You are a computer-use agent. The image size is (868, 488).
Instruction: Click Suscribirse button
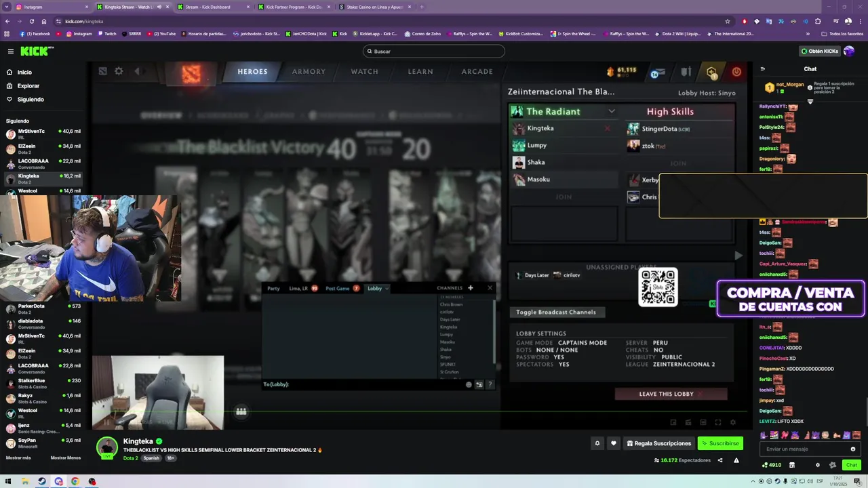click(x=720, y=443)
